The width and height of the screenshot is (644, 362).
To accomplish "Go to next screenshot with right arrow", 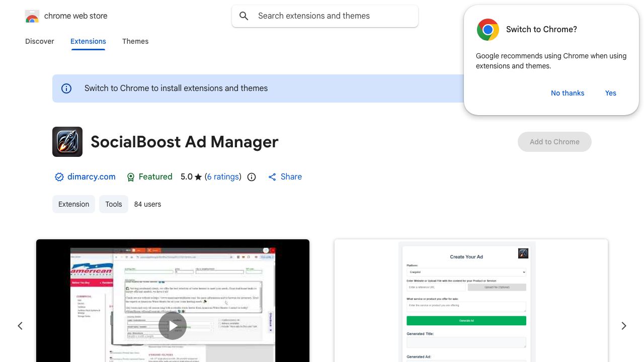I will (x=624, y=326).
